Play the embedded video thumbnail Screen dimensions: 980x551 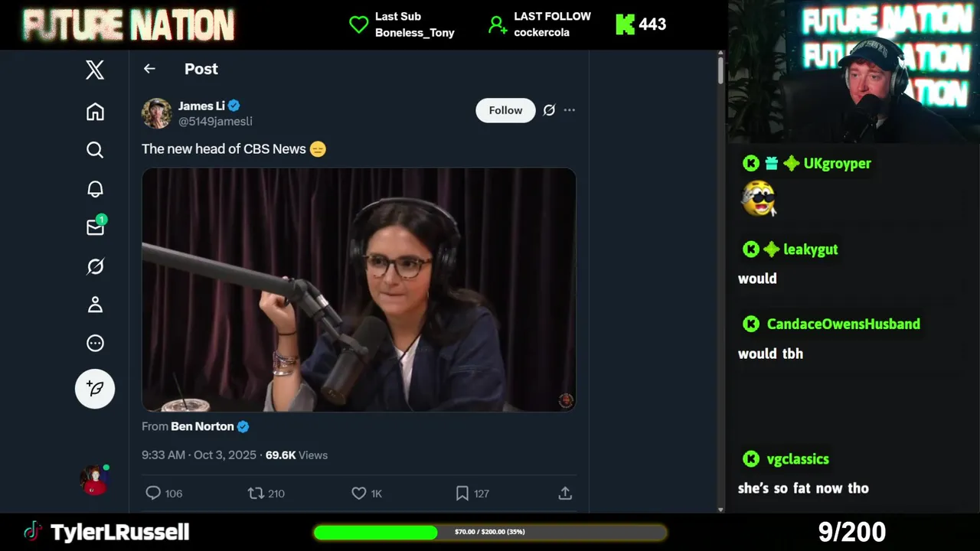coord(358,289)
